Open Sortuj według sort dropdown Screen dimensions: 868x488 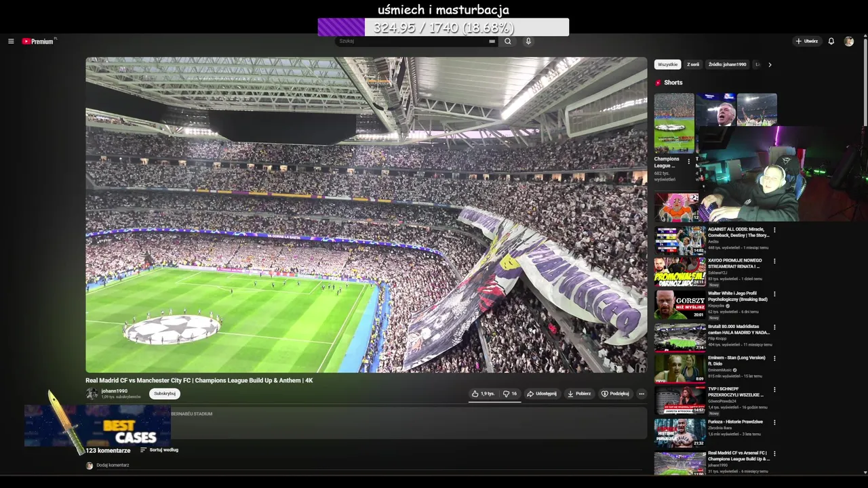click(x=159, y=450)
